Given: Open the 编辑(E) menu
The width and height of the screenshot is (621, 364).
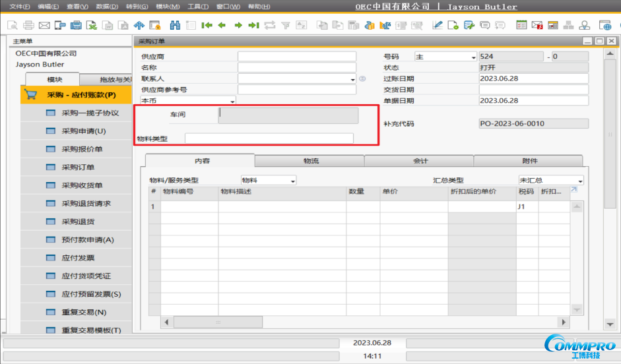Looking at the screenshot, I should tap(48, 7).
